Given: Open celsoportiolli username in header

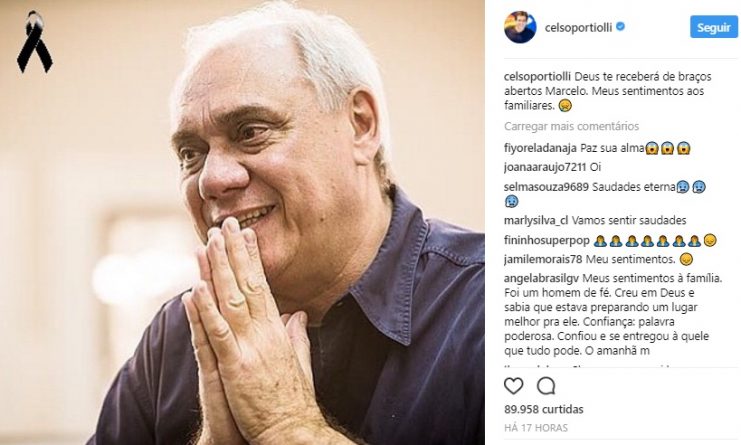Looking at the screenshot, I should 578,27.
